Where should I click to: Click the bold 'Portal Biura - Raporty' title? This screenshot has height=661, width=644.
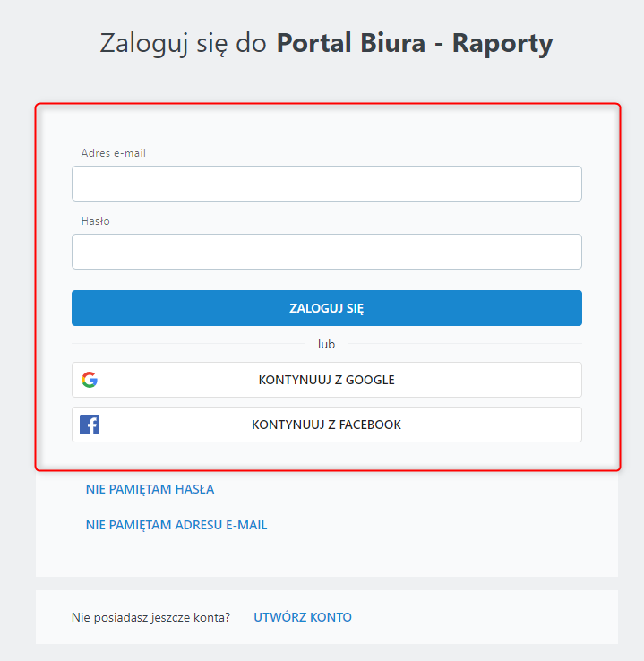tap(414, 43)
